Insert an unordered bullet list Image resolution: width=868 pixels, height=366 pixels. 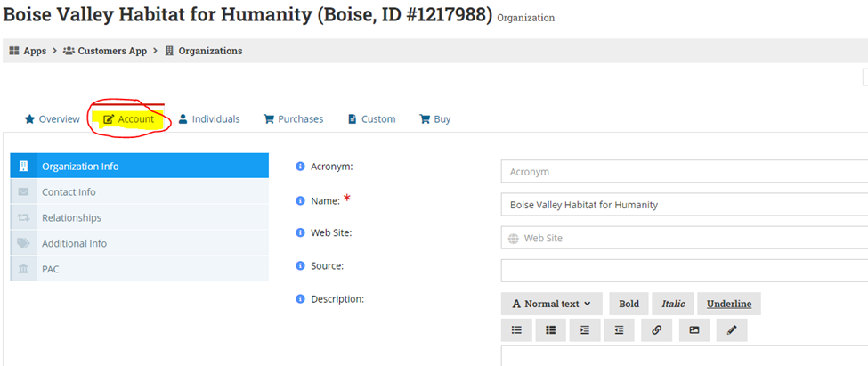point(516,330)
